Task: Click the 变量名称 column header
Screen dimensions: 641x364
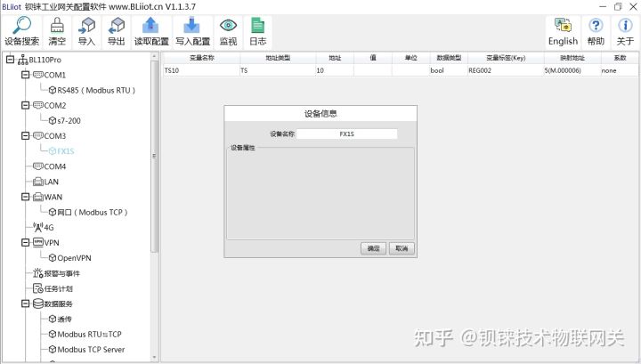Action: (202, 58)
